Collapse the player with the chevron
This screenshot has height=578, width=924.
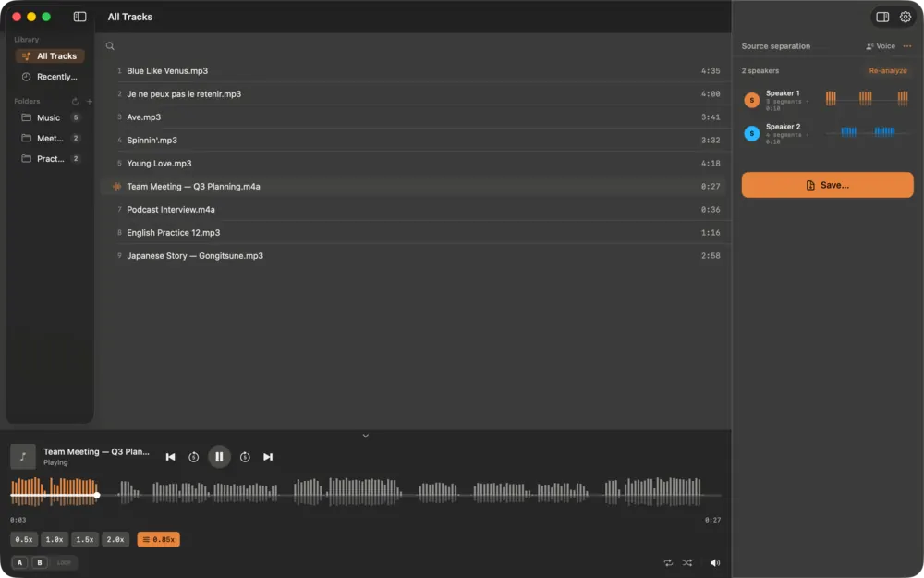365,436
